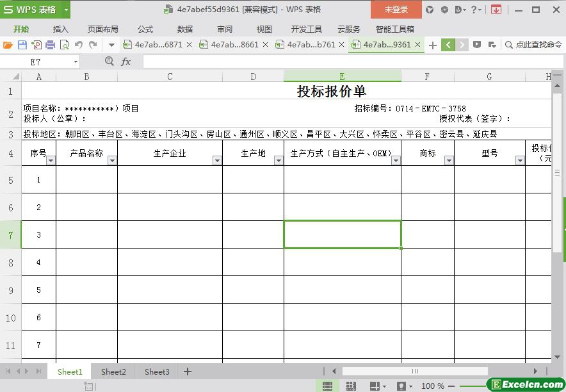
Task: Click the icon left of the search box
Action: [x=492, y=45]
